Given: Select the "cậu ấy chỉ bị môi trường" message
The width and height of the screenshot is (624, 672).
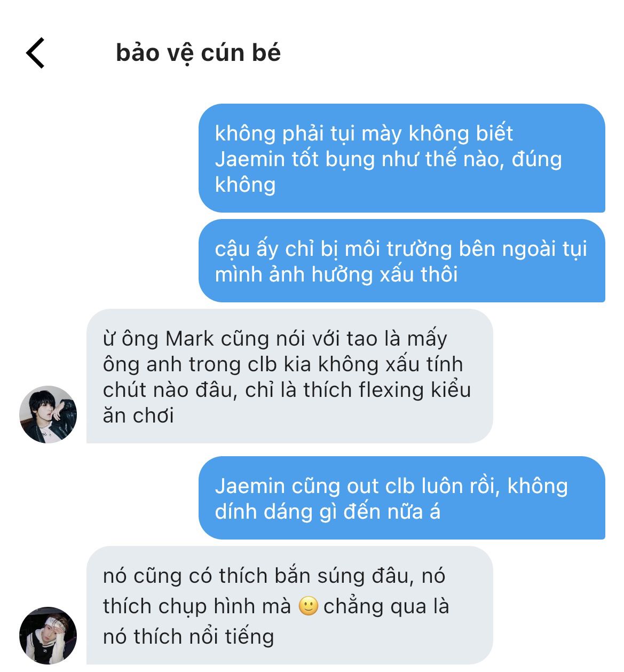Looking at the screenshot, I should click(x=402, y=261).
